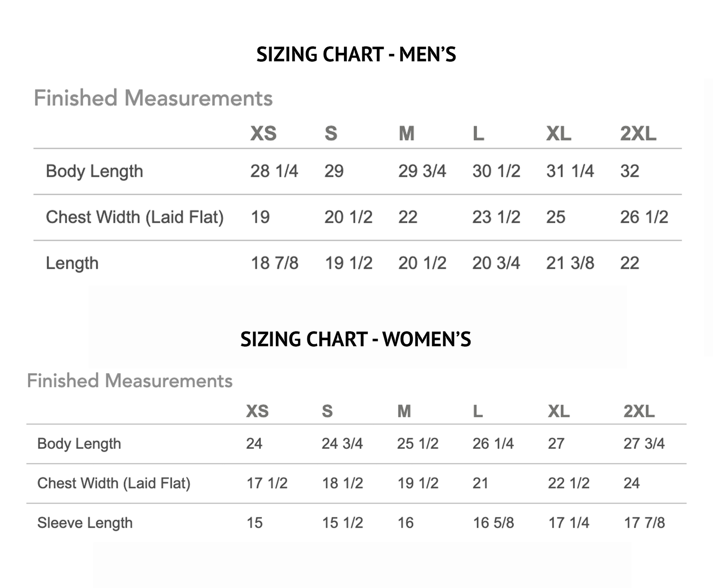Click the 26 1/2 chest width value
The width and height of the screenshot is (713, 588).
(x=644, y=217)
